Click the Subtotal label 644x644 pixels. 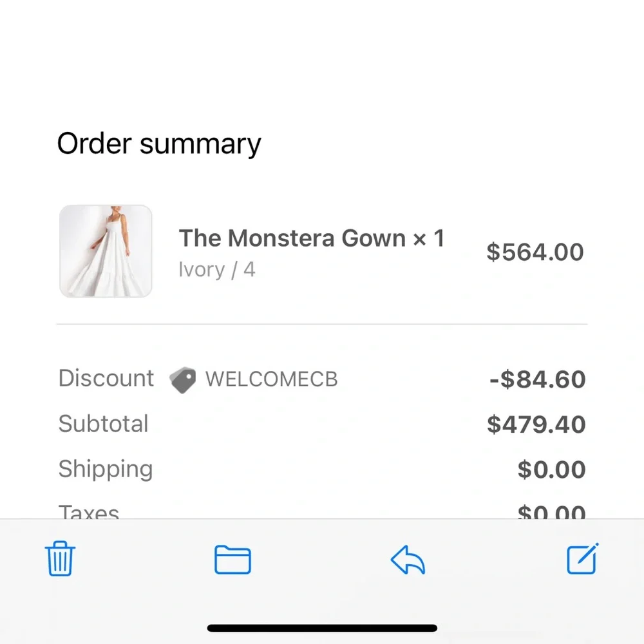tap(103, 424)
